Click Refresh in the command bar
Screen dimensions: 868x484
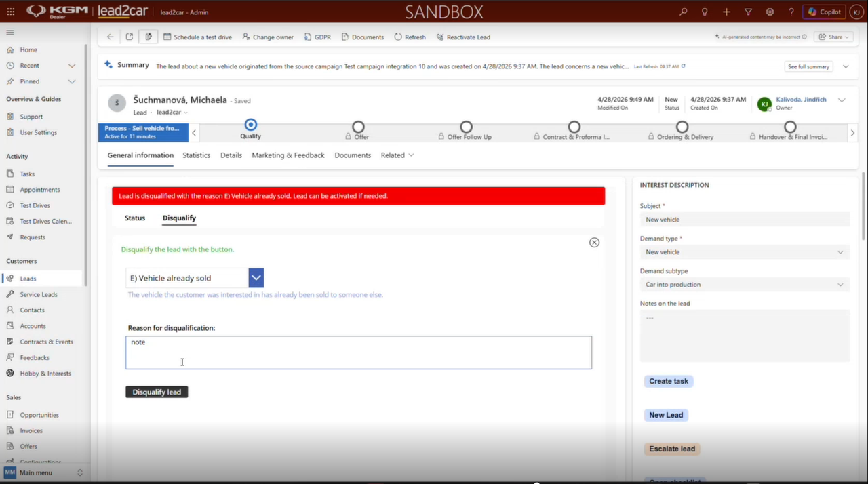click(410, 37)
